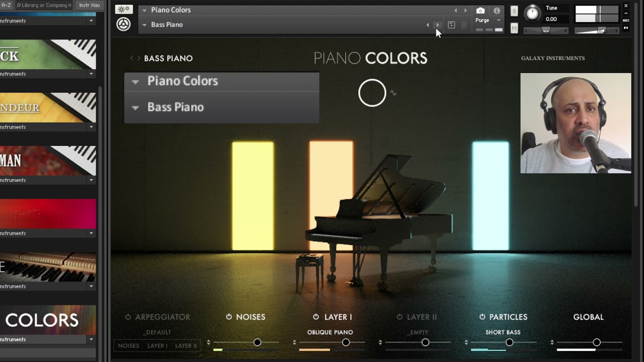Solo the instrument with the S button
Image resolution: width=644 pixels, height=362 pixels.
click(x=514, y=11)
